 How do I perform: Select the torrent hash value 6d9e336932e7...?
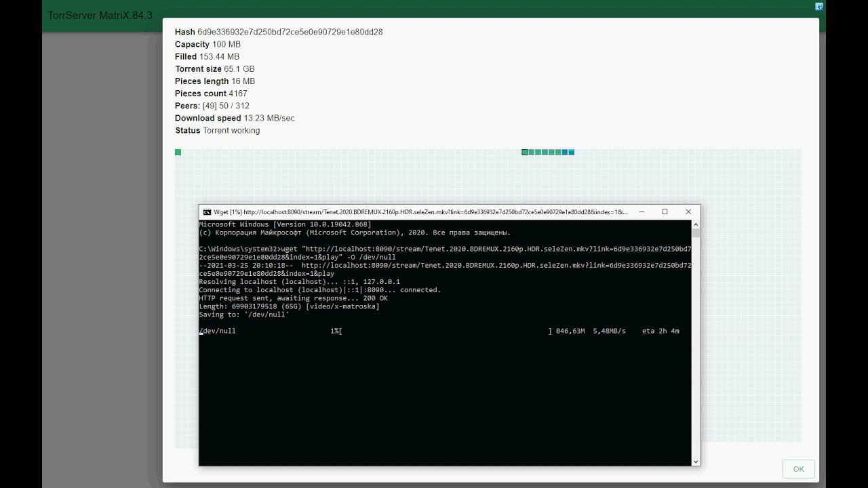click(290, 32)
